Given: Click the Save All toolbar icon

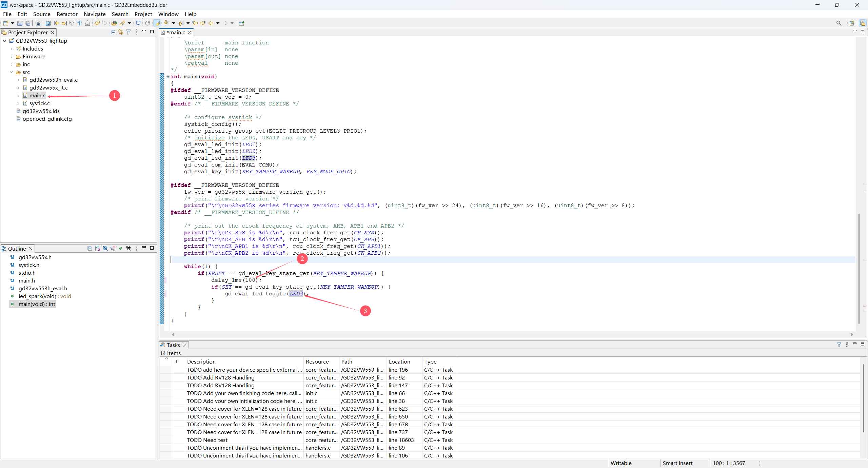Looking at the screenshot, I should (28, 23).
